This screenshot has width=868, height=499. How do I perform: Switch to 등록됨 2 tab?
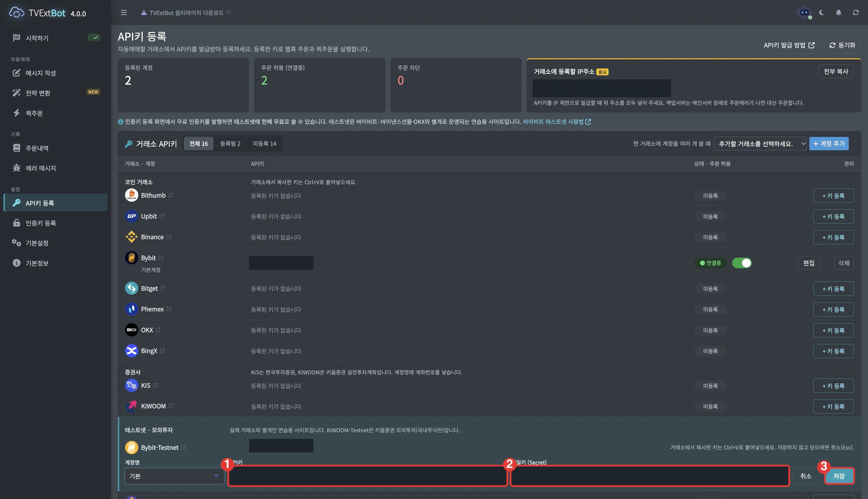pos(230,144)
